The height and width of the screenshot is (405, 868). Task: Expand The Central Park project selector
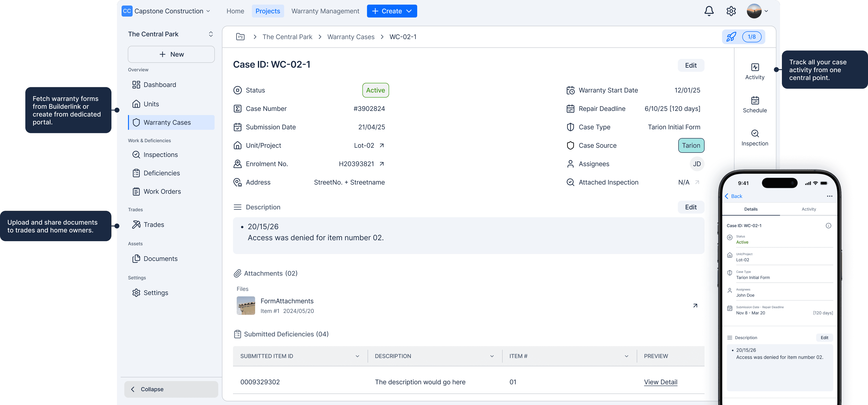coord(211,34)
